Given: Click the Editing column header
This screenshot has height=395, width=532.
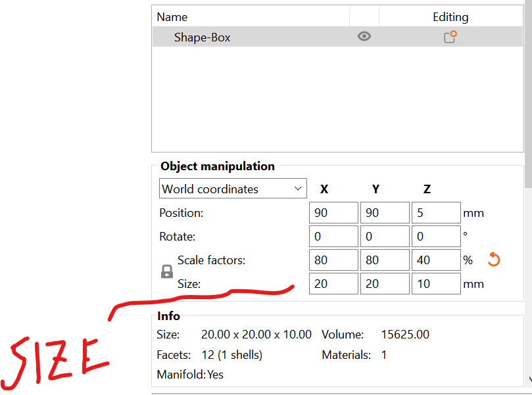Looking at the screenshot, I should click(450, 17).
